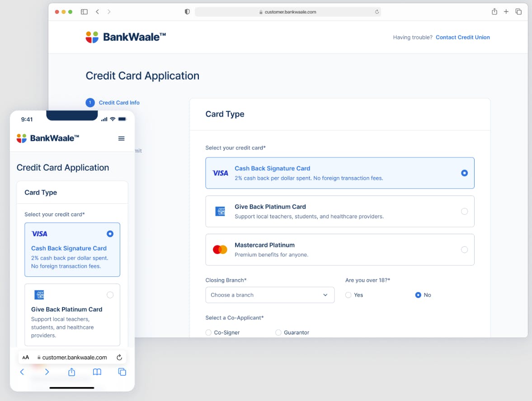Click the privacy shield icon in desktop browser

point(187,12)
